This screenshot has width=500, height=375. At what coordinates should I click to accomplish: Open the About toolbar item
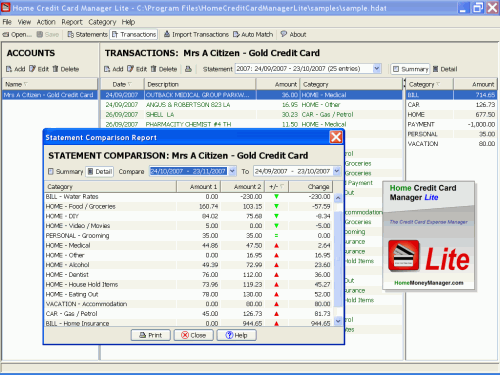tap(293, 34)
